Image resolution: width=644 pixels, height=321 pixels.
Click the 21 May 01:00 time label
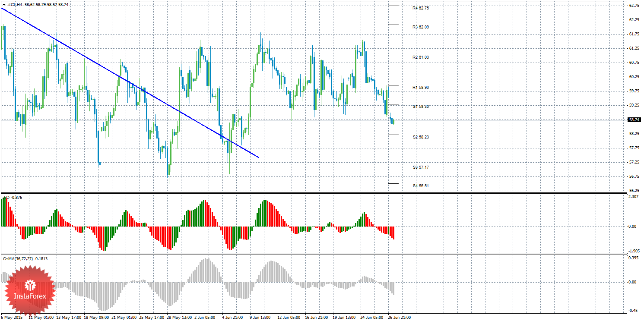[124, 318]
